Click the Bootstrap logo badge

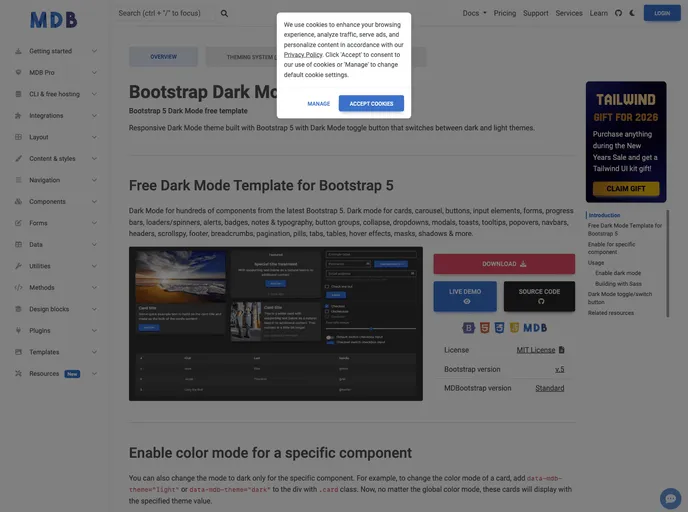pyautogui.click(x=469, y=328)
